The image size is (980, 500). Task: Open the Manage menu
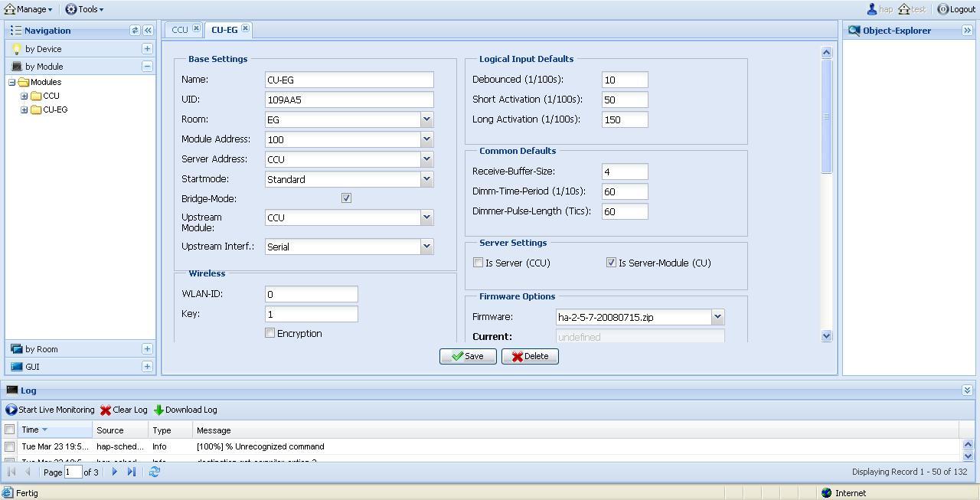click(x=28, y=9)
